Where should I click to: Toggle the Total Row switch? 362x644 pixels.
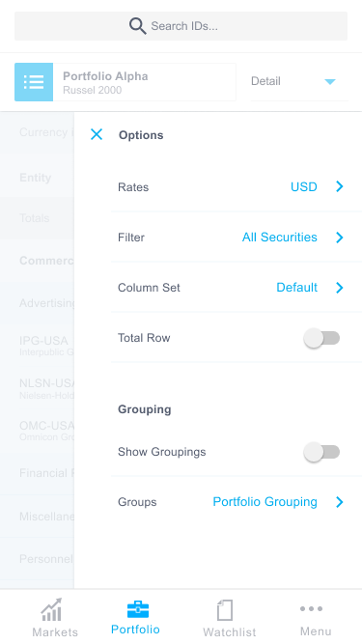point(321,338)
